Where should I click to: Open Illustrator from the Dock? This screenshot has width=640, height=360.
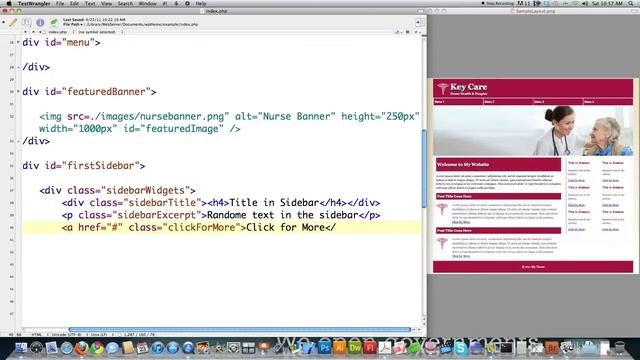(x=340, y=348)
